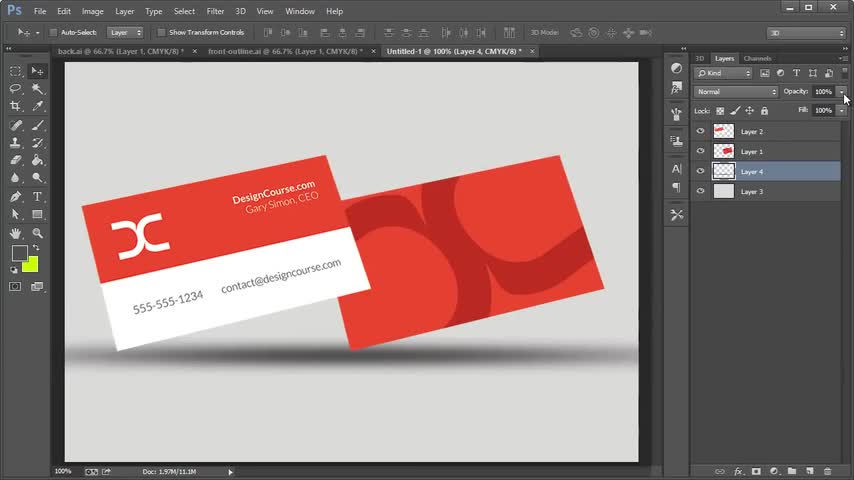Screen dimensions: 854x480
Task: Select the Pen tool
Action: [x=15, y=197]
